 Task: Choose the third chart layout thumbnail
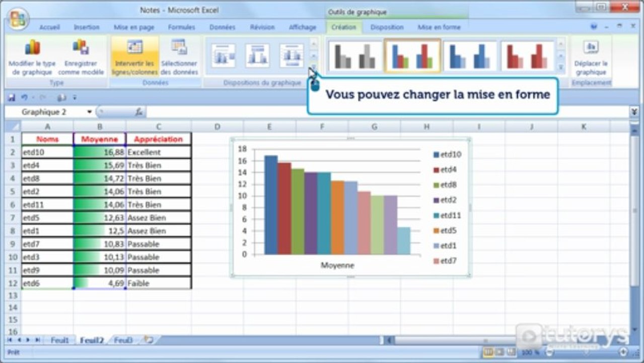pos(292,55)
